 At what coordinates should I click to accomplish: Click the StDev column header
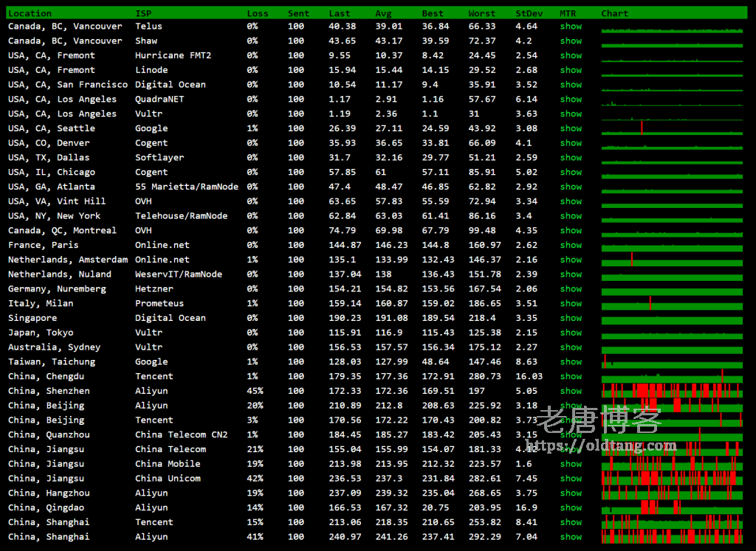pos(529,13)
